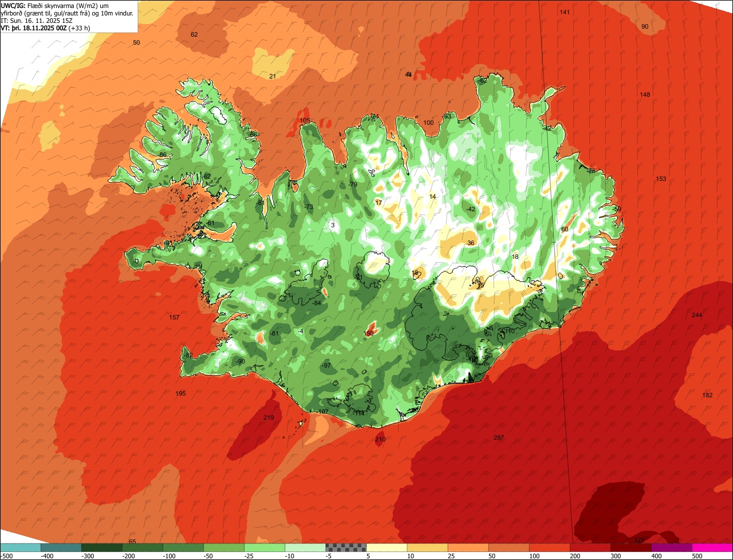Viewport: 733px width, 560px height.
Task: Pick the -200 to -100 green legend swatch
Action: pos(142,548)
